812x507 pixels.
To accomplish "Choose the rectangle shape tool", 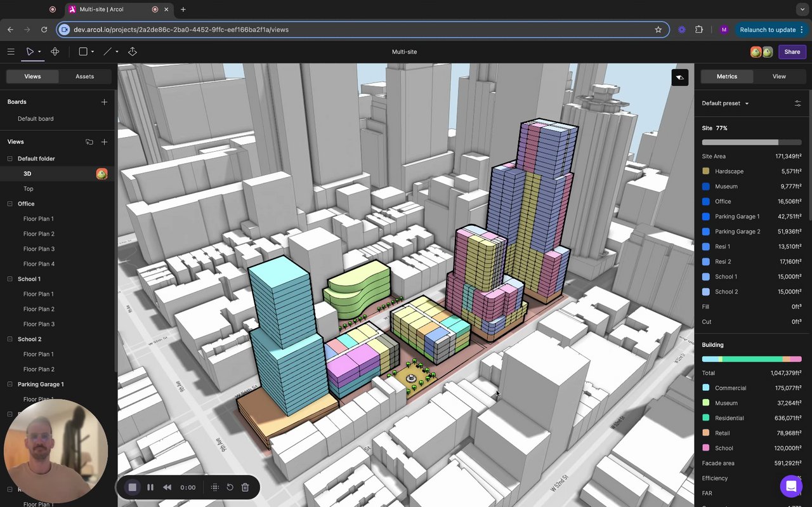I will (x=83, y=52).
